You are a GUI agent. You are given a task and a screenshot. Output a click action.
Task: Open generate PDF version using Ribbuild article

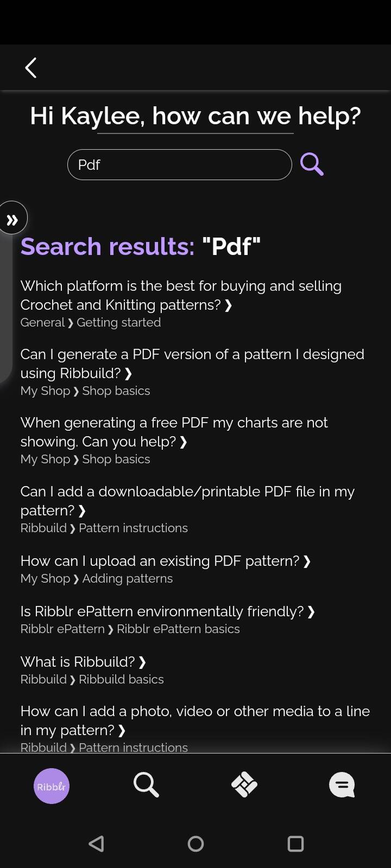[x=192, y=363]
